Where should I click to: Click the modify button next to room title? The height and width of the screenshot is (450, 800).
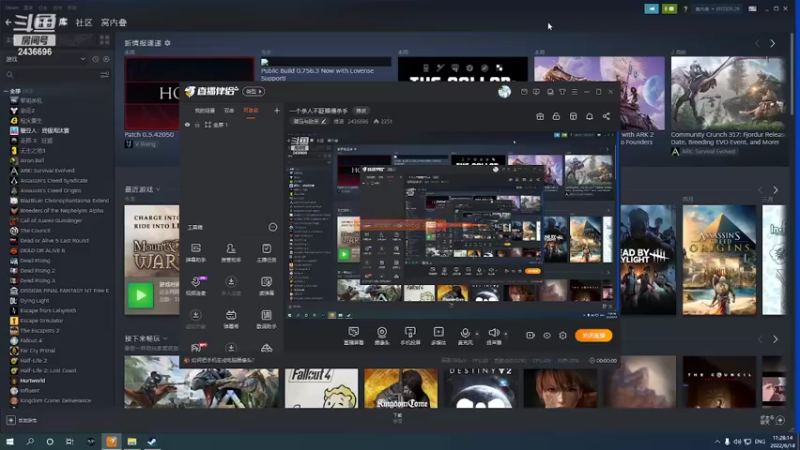tap(361, 111)
